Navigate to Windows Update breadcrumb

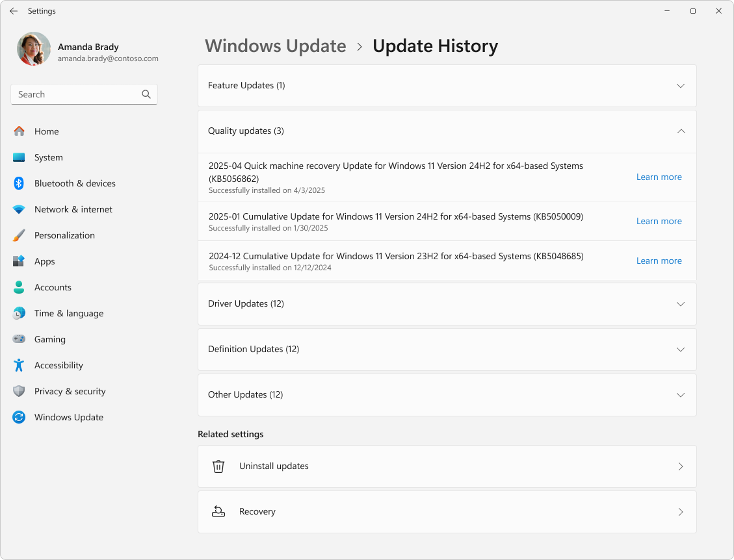click(276, 46)
